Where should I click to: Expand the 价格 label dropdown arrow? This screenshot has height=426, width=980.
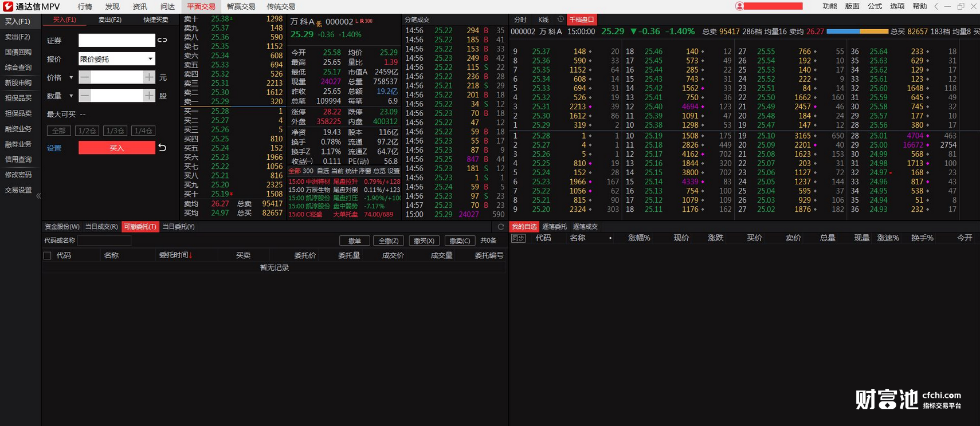click(71, 77)
